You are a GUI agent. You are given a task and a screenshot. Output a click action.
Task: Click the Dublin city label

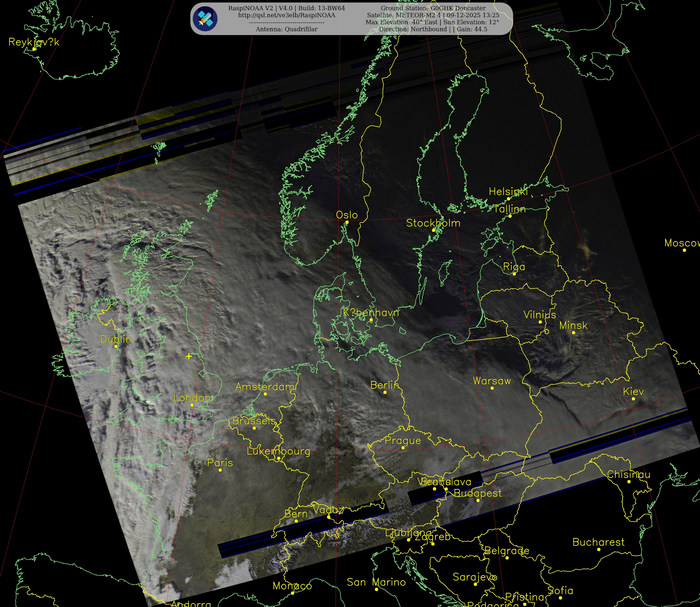coord(115,339)
